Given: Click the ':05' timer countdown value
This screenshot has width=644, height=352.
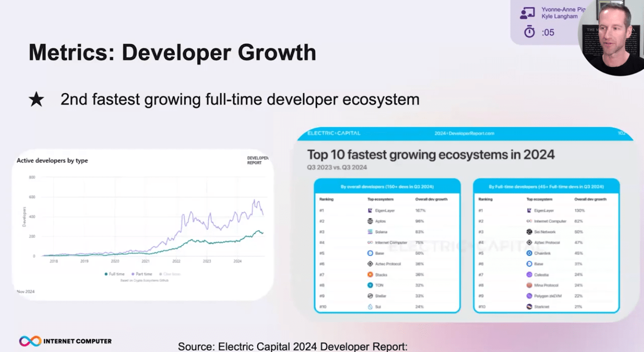Looking at the screenshot, I should coord(548,33).
